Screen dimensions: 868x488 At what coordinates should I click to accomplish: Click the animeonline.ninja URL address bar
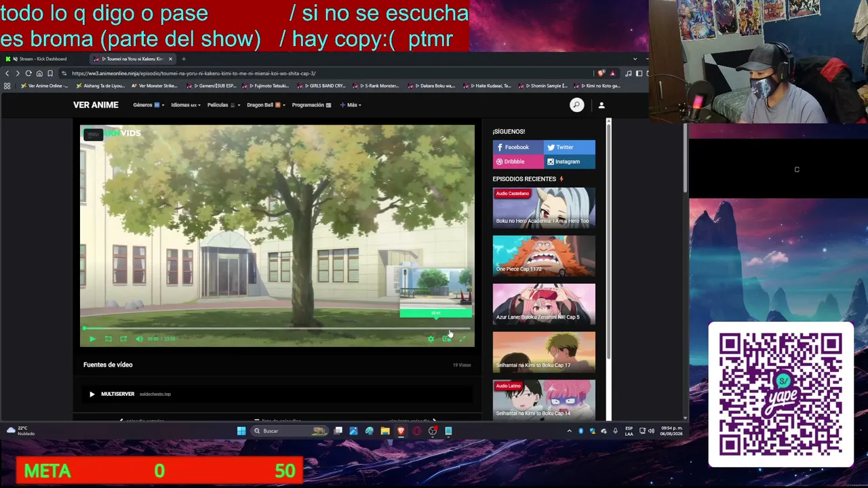click(x=325, y=73)
